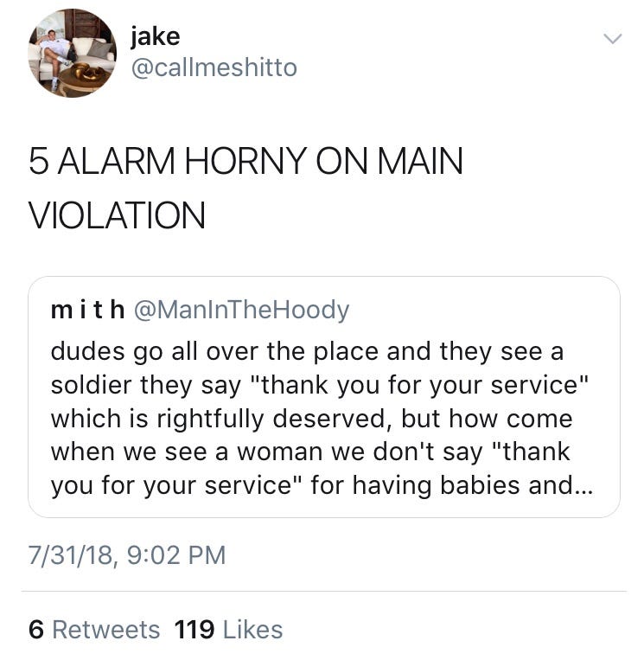Click quoted line starting with when we see

(x=310, y=452)
